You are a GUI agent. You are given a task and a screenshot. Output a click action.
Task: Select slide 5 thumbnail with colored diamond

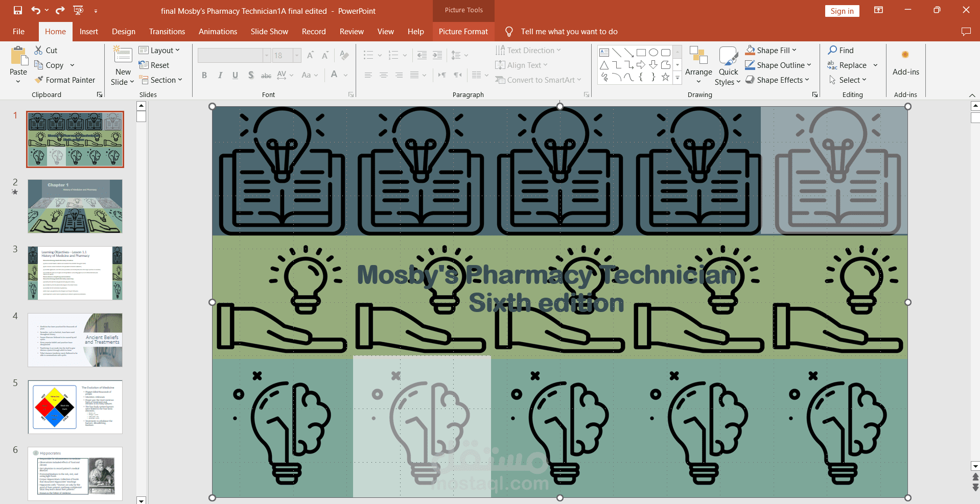click(75, 407)
